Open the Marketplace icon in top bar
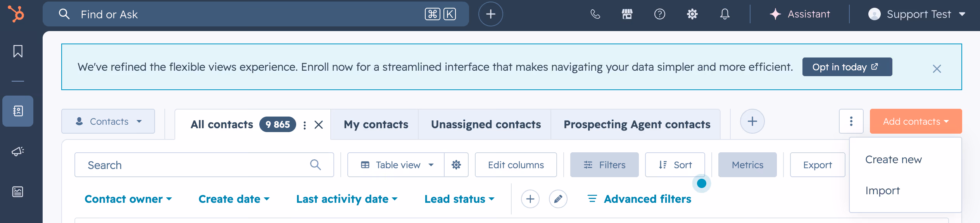The height and width of the screenshot is (223, 980). click(627, 14)
